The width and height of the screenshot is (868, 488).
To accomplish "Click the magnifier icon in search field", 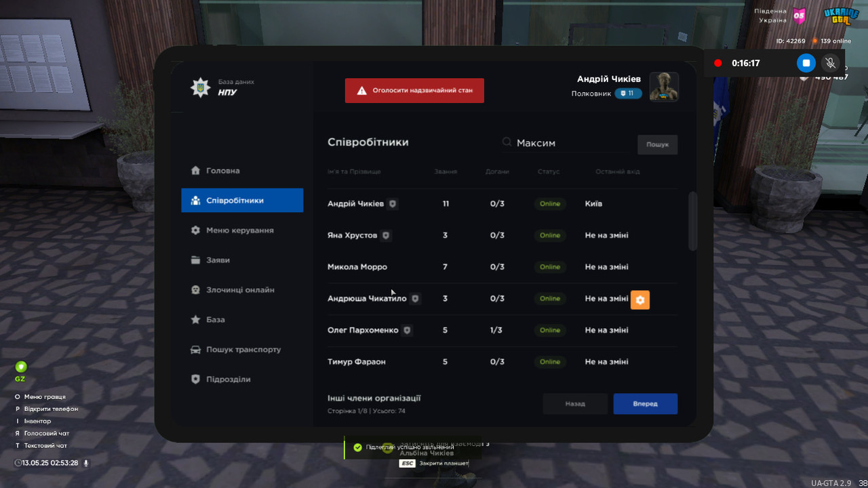I will click(x=507, y=143).
